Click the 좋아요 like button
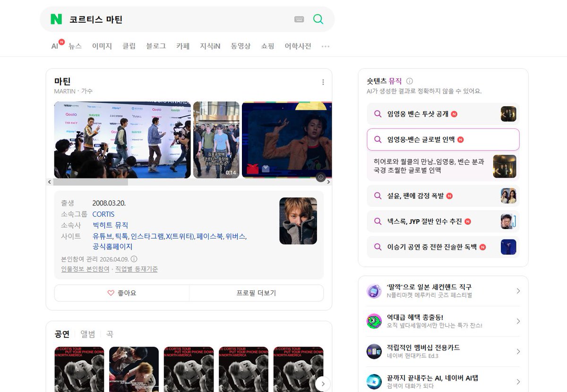 coord(122,293)
